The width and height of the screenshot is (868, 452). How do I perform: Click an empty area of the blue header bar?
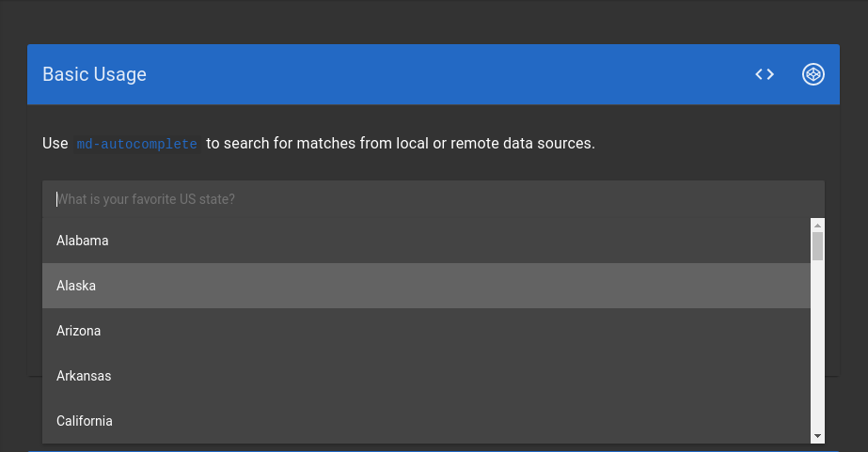coord(443,74)
